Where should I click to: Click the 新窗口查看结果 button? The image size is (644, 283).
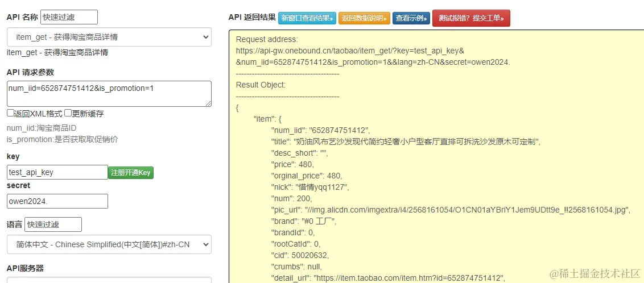coord(307,18)
